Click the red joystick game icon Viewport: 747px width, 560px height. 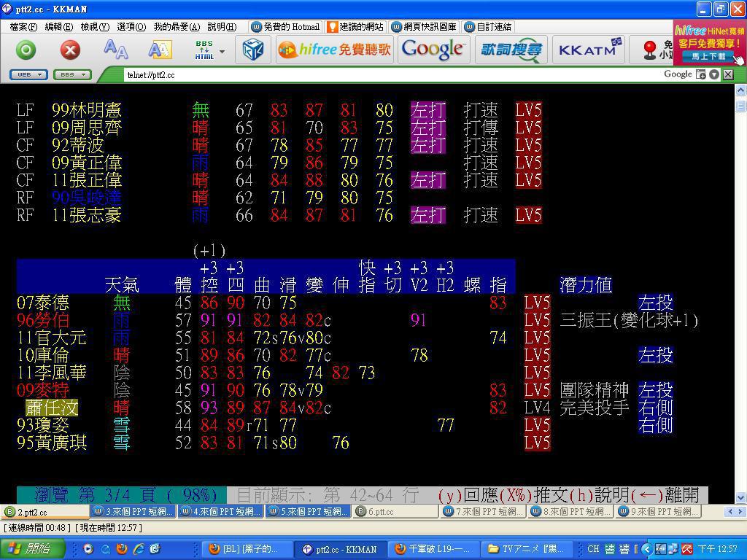650,50
